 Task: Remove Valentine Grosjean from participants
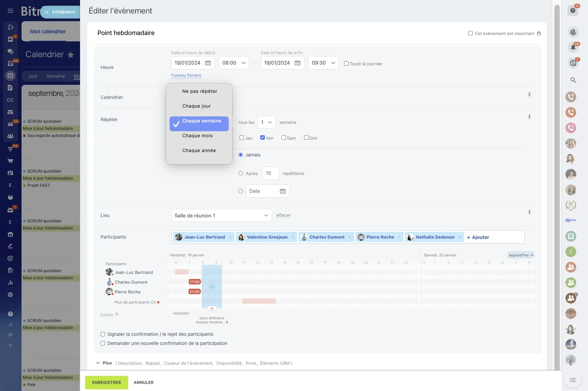[293, 237]
